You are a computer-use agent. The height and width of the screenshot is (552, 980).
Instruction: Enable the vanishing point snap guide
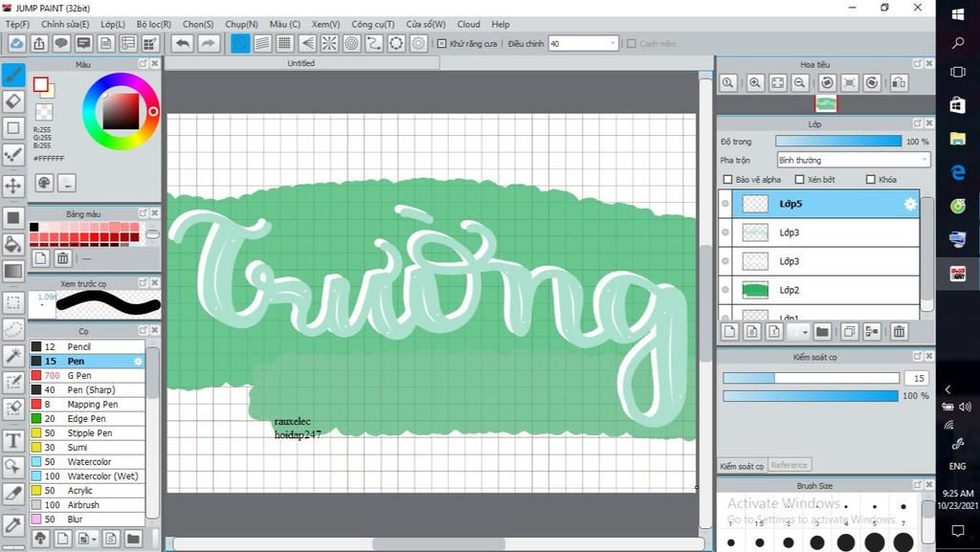(x=307, y=44)
